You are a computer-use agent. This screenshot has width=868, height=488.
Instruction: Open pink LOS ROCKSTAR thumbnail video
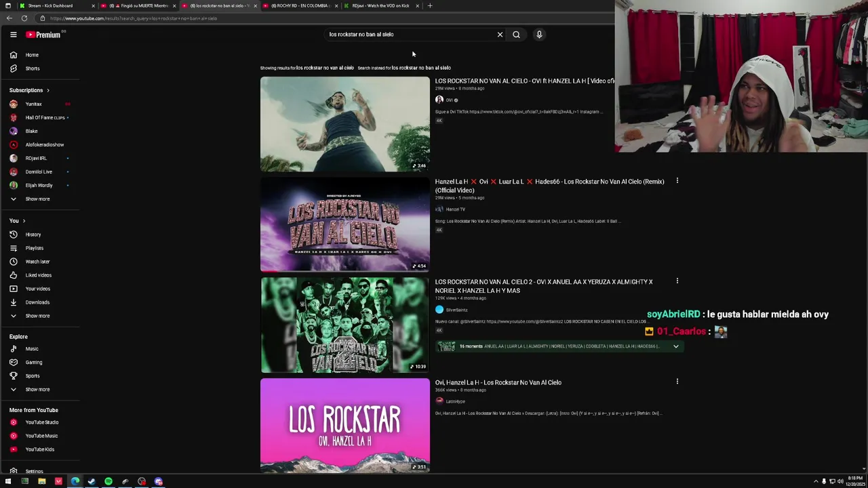(345, 425)
